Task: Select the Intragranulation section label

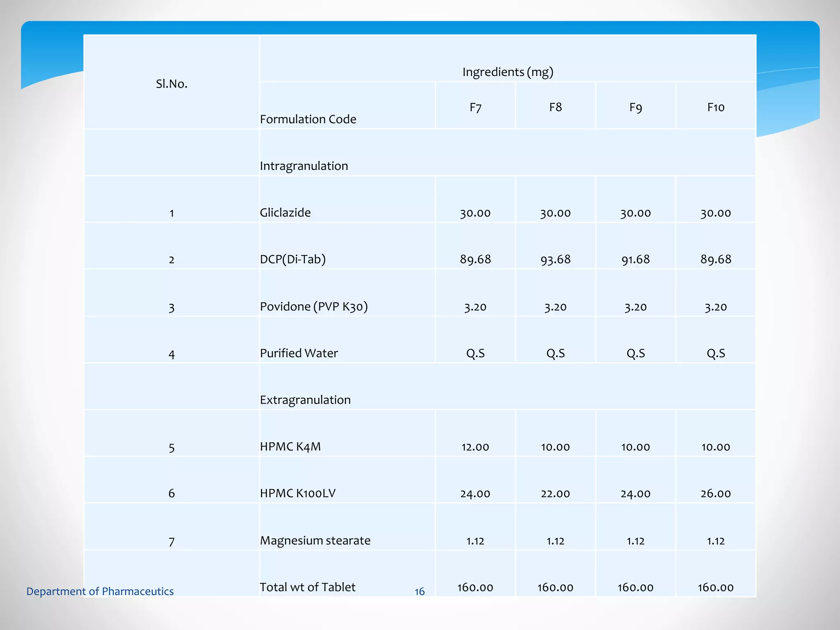Action: (304, 166)
